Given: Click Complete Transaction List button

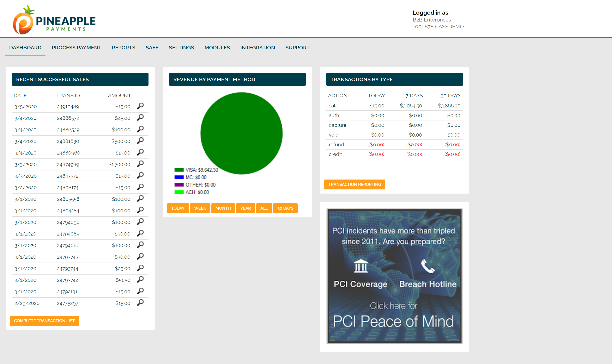Looking at the screenshot, I should click(44, 321).
